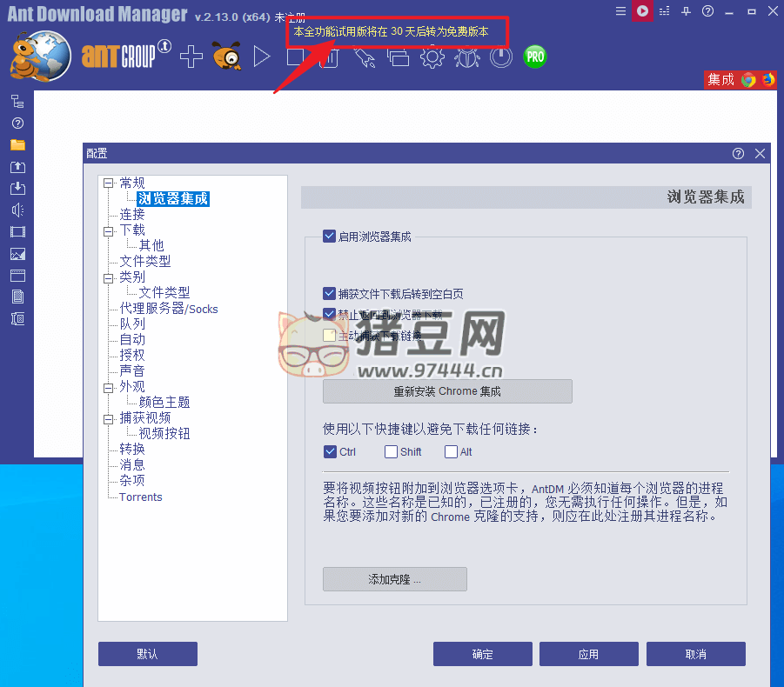Collapse the 外观 tree node

tap(108, 386)
